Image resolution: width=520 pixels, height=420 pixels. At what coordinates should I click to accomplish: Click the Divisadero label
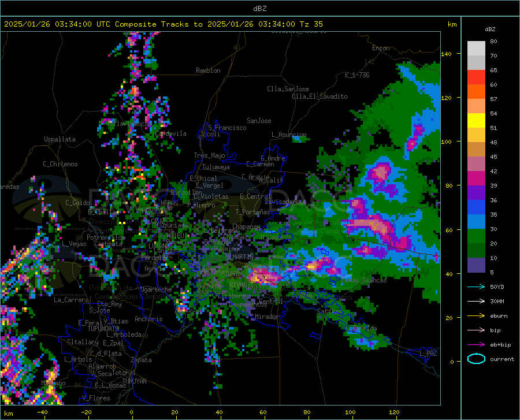[282, 202]
